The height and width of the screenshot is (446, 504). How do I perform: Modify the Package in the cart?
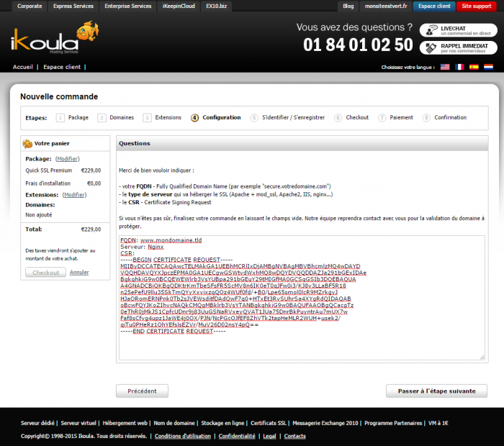point(68,158)
